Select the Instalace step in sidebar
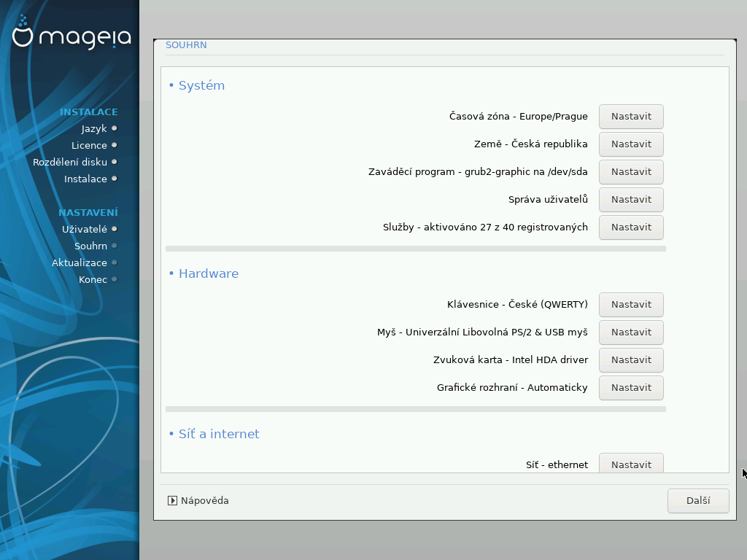 (x=86, y=179)
